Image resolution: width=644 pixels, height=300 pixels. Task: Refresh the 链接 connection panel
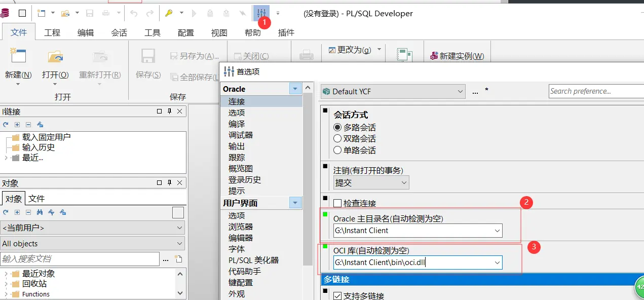click(6, 124)
